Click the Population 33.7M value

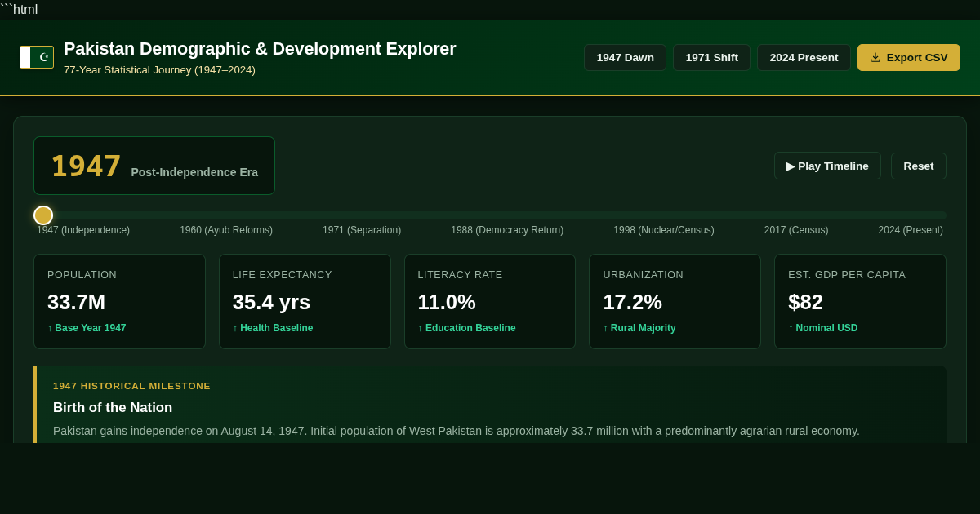[x=76, y=302]
